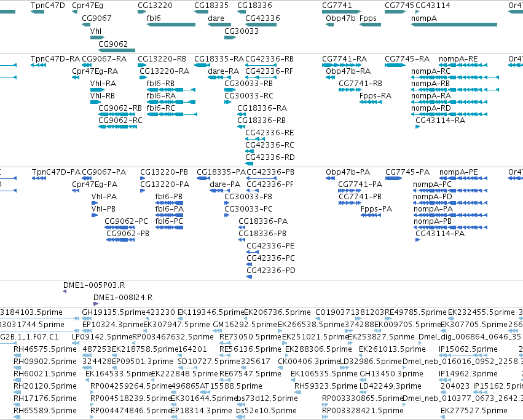The height and width of the screenshot is (420, 523).
Task: Click transcript CG43114-RA
Action: coord(440,120)
